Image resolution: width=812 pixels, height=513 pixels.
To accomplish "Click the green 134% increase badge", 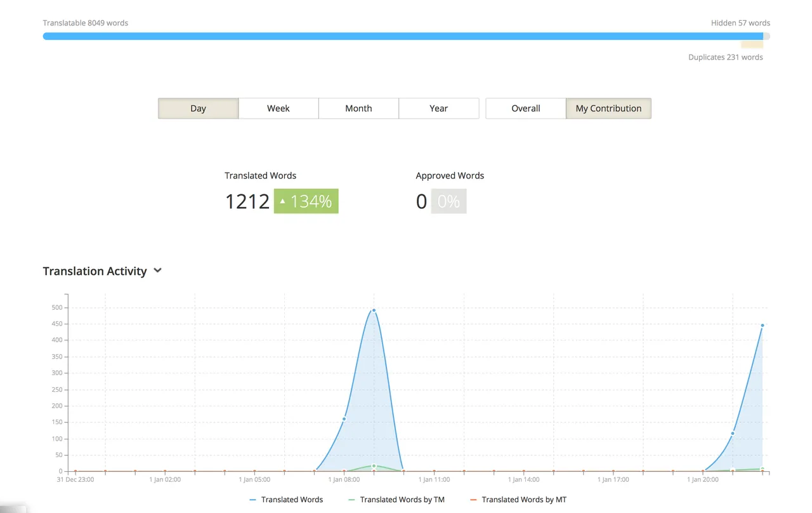I will 306,201.
